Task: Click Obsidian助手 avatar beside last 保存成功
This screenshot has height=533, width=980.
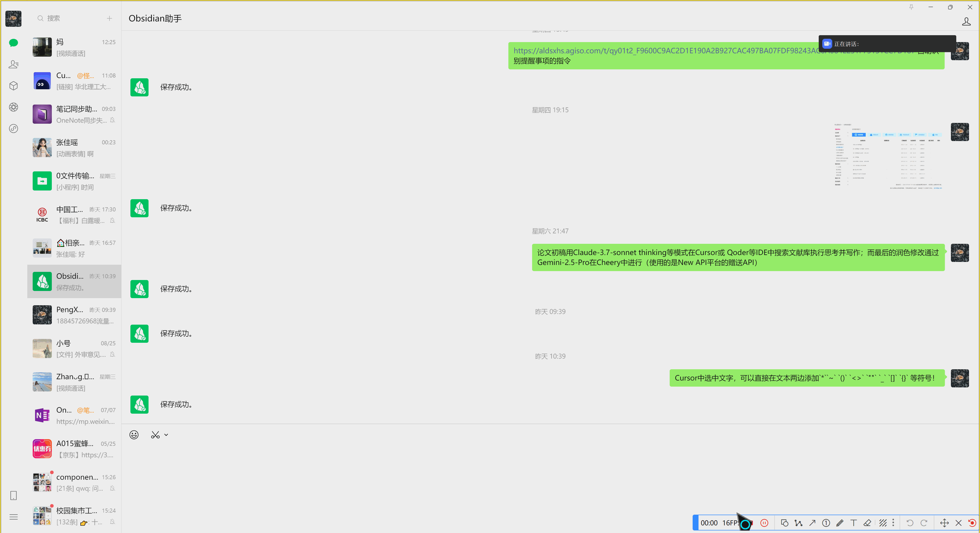Action: pos(139,404)
